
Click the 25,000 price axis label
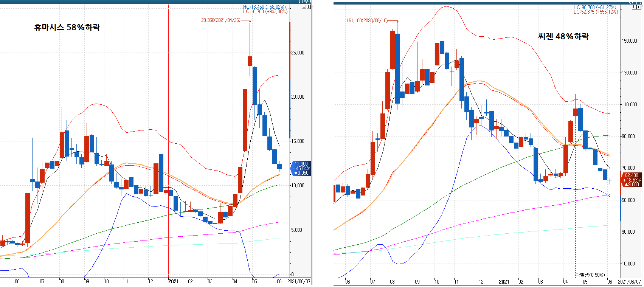tap(298, 53)
